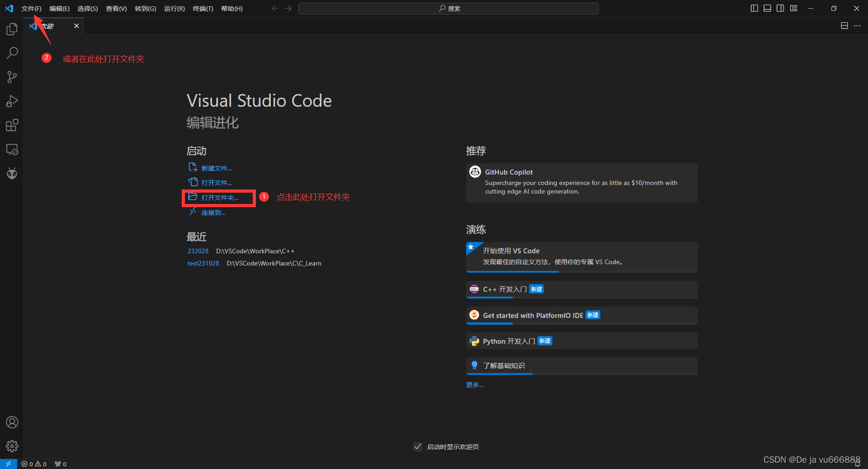Open the 开始使用 VS Code walkthrough
Image resolution: width=868 pixels, height=469 pixels.
[582, 257]
